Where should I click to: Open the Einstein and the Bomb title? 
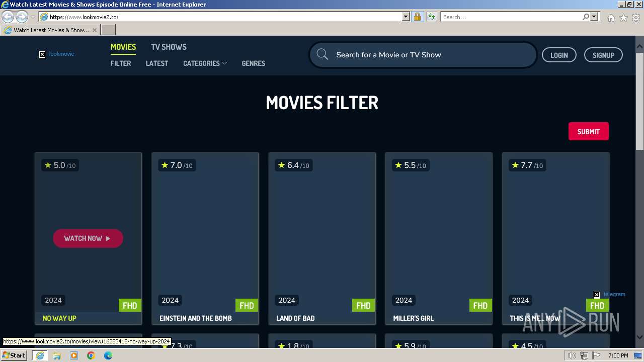[x=196, y=318]
